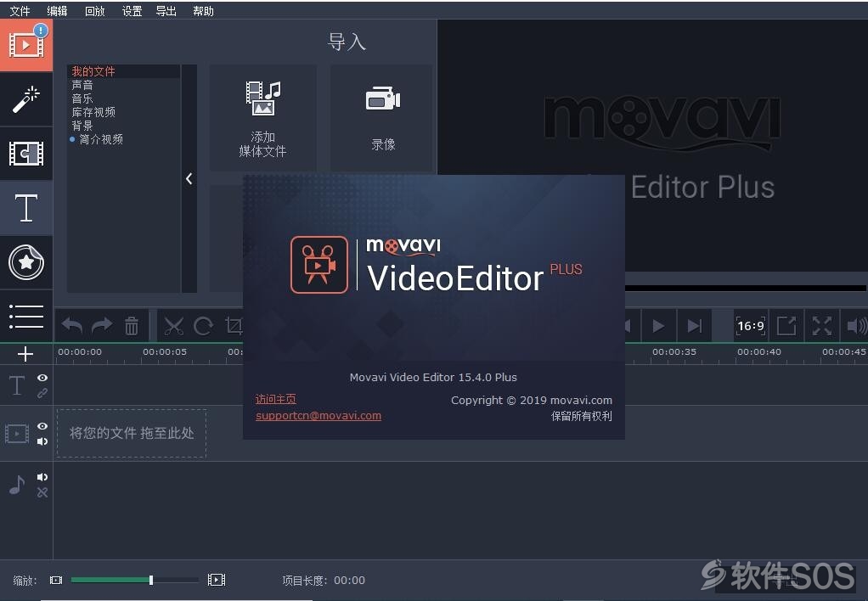Click the timeline zoom slider handle

(150, 580)
